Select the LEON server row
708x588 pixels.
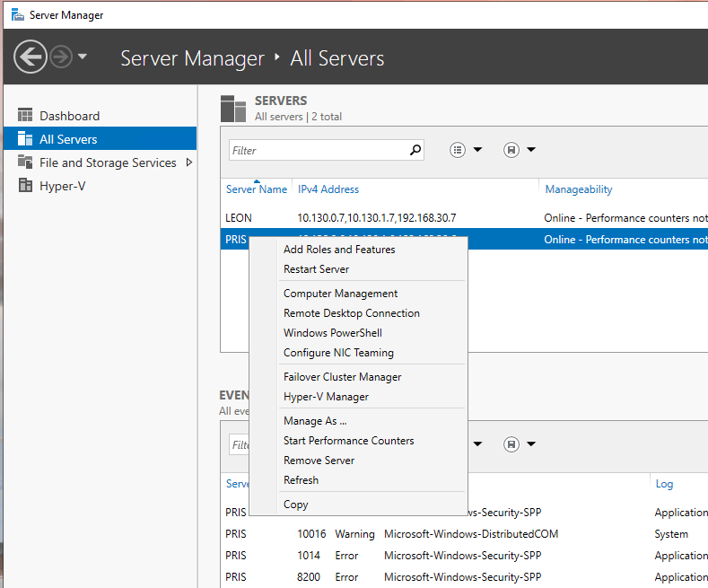click(x=377, y=218)
